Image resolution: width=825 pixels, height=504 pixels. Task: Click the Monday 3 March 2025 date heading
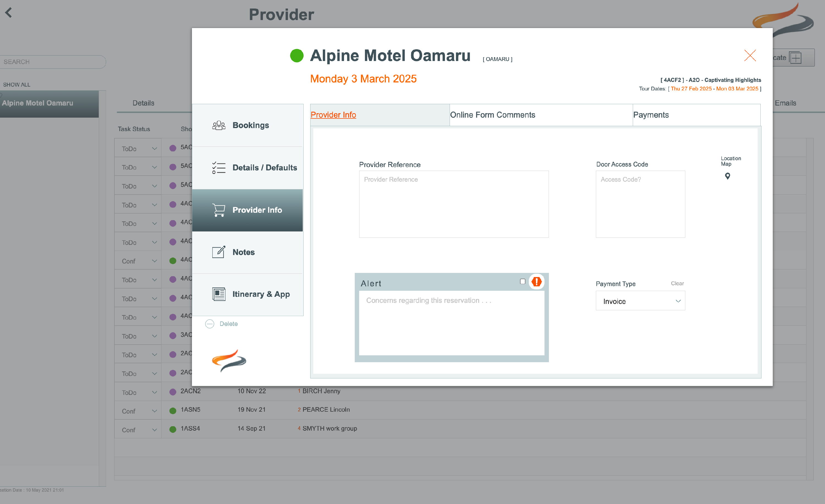pos(363,79)
